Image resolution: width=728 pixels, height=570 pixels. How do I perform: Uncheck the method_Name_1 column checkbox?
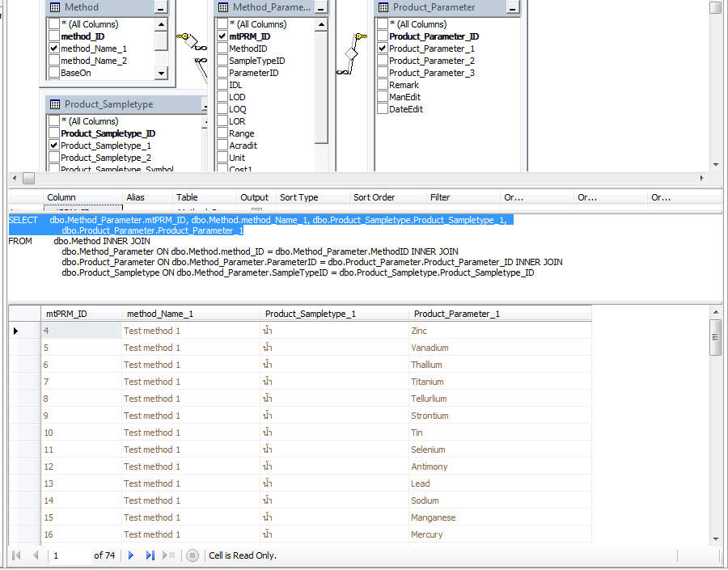(x=54, y=49)
